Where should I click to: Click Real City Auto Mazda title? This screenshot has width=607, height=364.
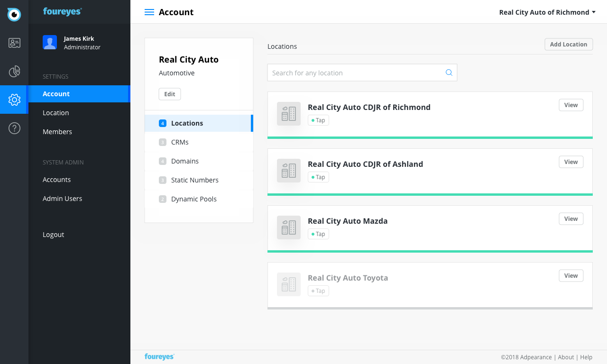click(348, 221)
